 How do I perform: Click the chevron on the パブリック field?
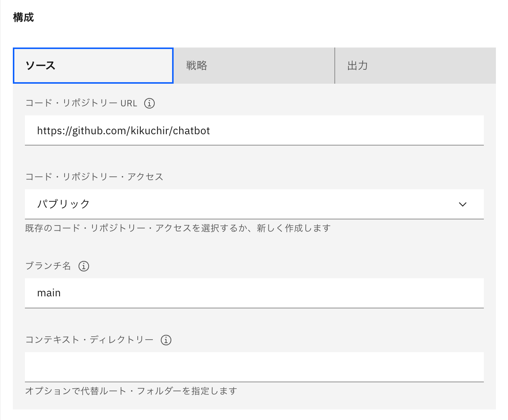pyautogui.click(x=463, y=204)
